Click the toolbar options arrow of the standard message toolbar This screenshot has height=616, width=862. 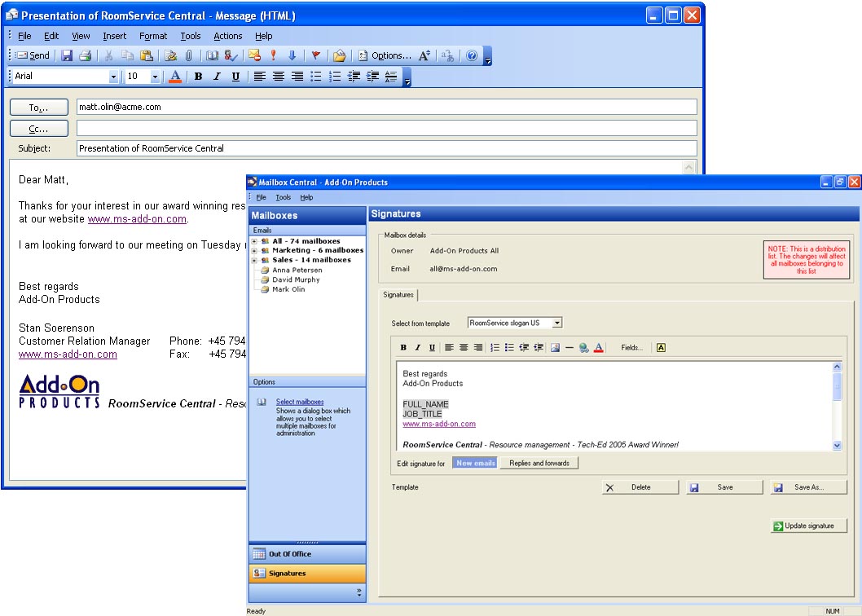click(x=487, y=56)
